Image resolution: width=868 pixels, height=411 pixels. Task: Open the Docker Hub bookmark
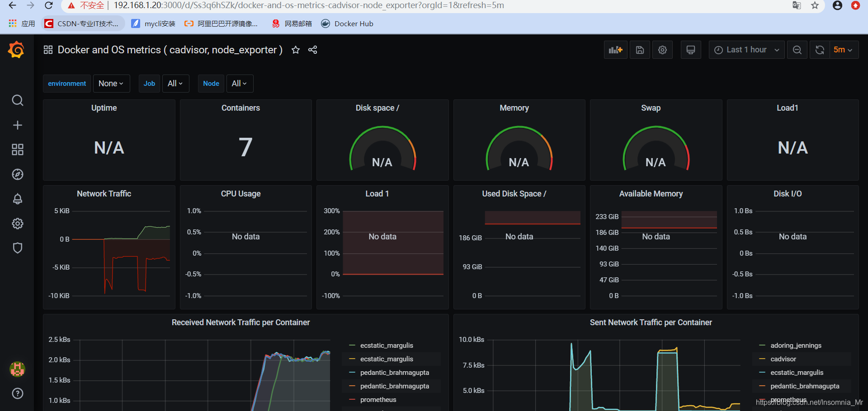click(347, 23)
